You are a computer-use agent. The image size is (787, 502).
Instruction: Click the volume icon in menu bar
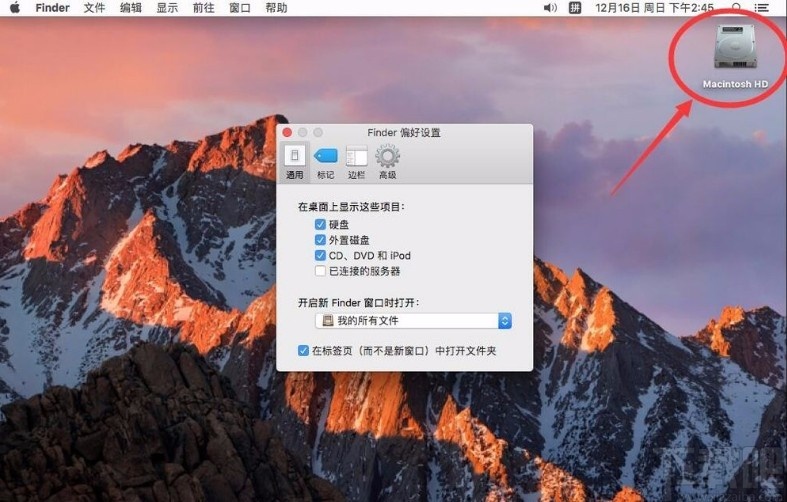(x=550, y=8)
